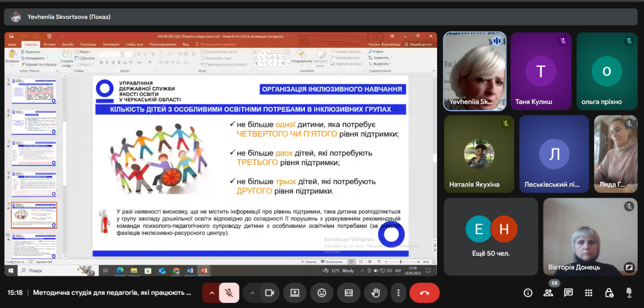
Task: Turn on closed captions
Action: (348, 293)
